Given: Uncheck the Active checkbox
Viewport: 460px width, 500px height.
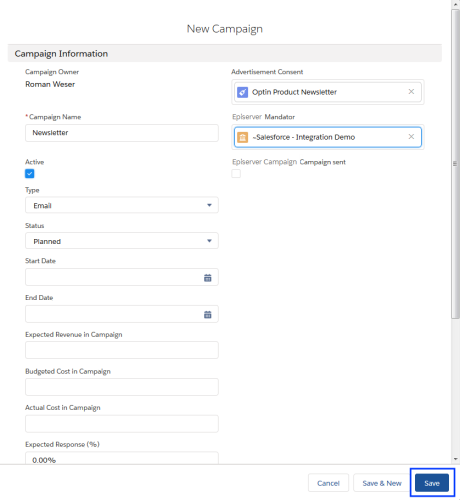Looking at the screenshot, I should [30, 173].
